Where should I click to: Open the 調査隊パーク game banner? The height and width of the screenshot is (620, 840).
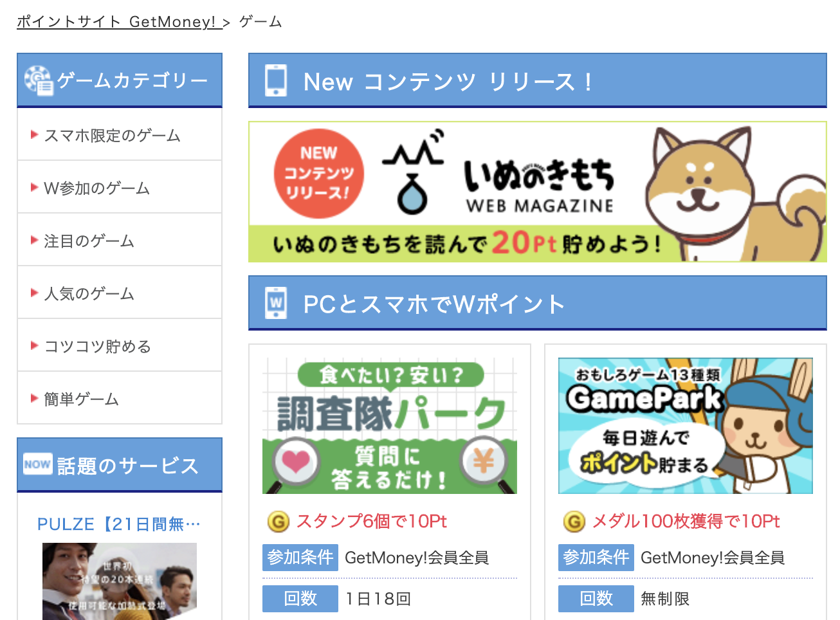click(390, 426)
